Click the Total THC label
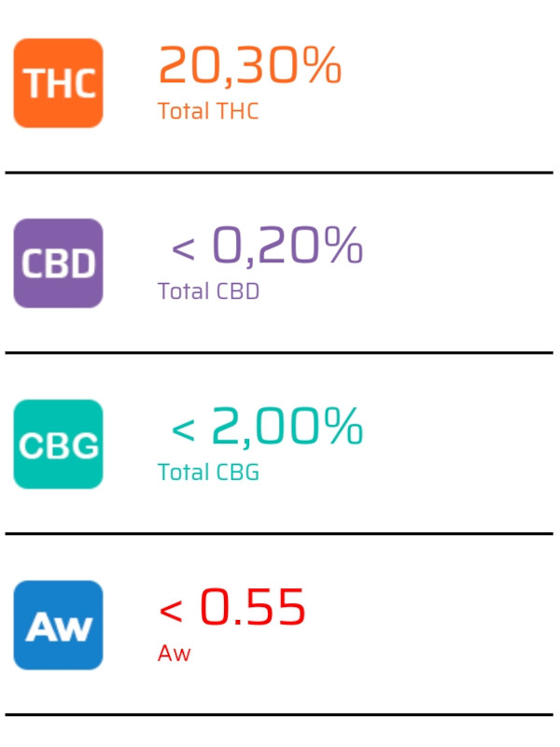 point(208,111)
